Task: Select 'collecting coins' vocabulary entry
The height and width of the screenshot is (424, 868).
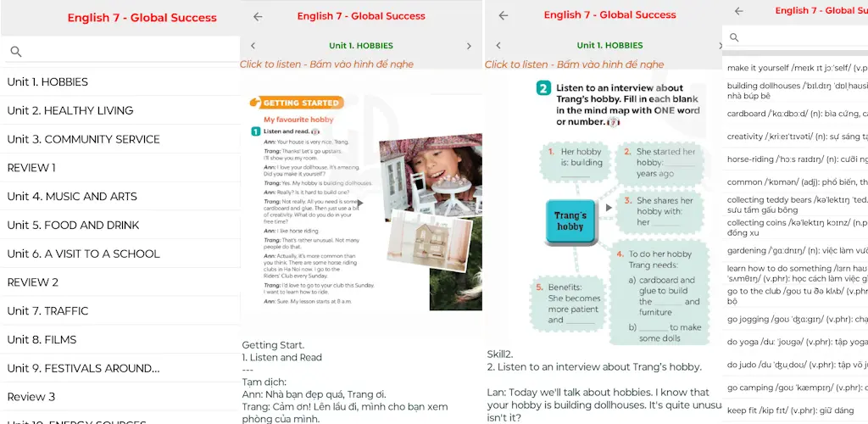Action: [795, 228]
